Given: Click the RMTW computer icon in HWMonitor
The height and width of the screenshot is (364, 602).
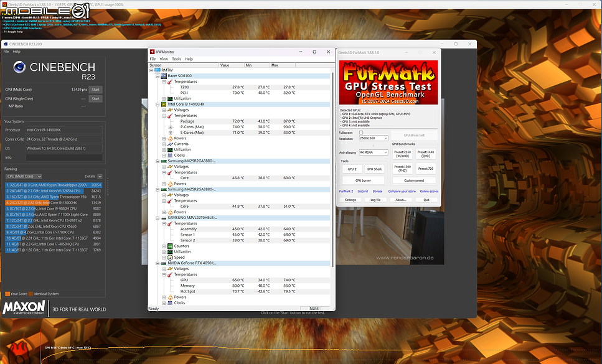Looking at the screenshot, I should pos(157,70).
